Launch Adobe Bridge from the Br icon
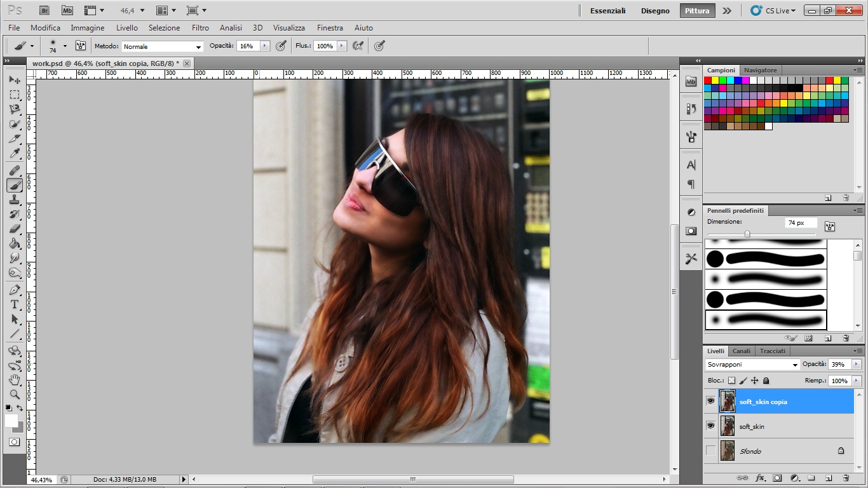Screen dimensions: 868x488 pyautogui.click(x=44, y=10)
